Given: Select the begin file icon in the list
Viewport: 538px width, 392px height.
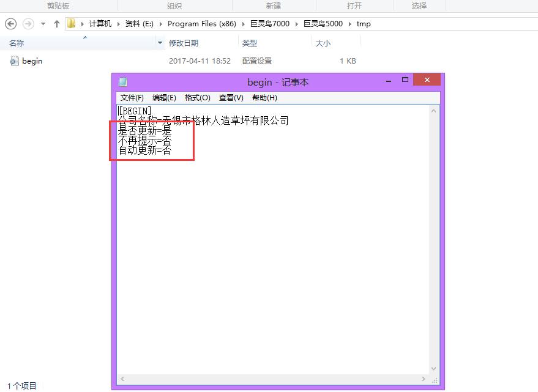Looking at the screenshot, I should (x=14, y=61).
